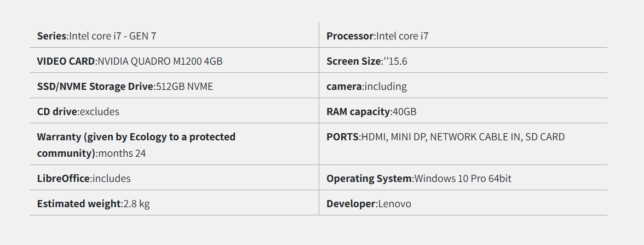The width and height of the screenshot is (644, 245).
Task: Click the Estimated weight label
Action: tap(78, 204)
